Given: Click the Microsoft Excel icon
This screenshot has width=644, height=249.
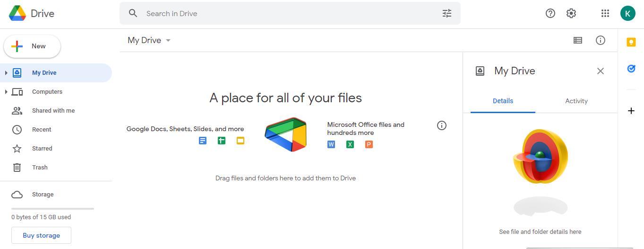Looking at the screenshot, I should click(x=350, y=144).
